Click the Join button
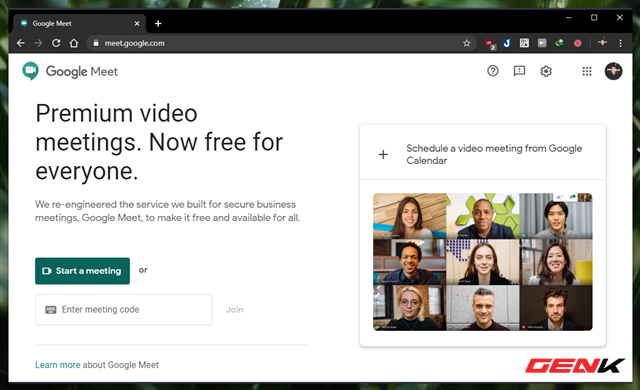 [235, 310]
